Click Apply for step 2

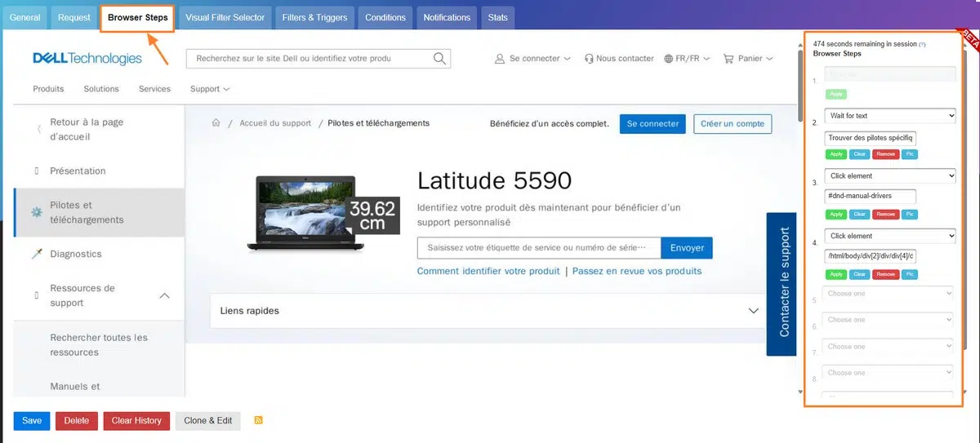(x=835, y=154)
